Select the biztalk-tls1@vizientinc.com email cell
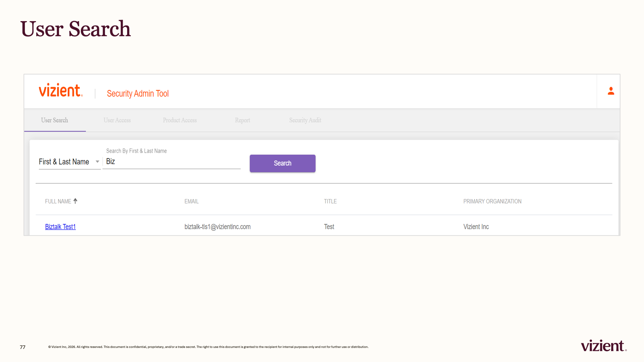 217,227
